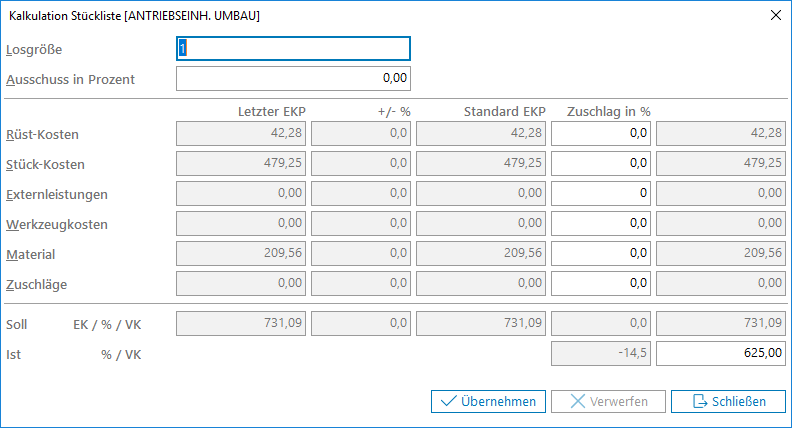Click the Werkzeugkosten label
The height and width of the screenshot is (428, 792).
(x=57, y=225)
